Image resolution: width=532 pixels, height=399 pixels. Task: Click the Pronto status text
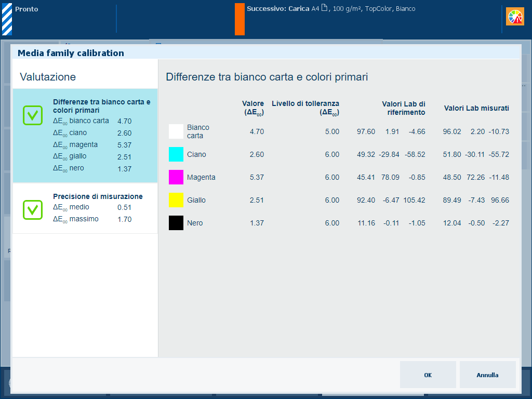[26, 9]
